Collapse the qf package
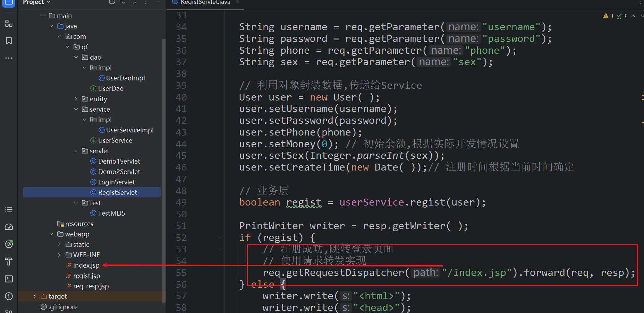 [x=68, y=47]
